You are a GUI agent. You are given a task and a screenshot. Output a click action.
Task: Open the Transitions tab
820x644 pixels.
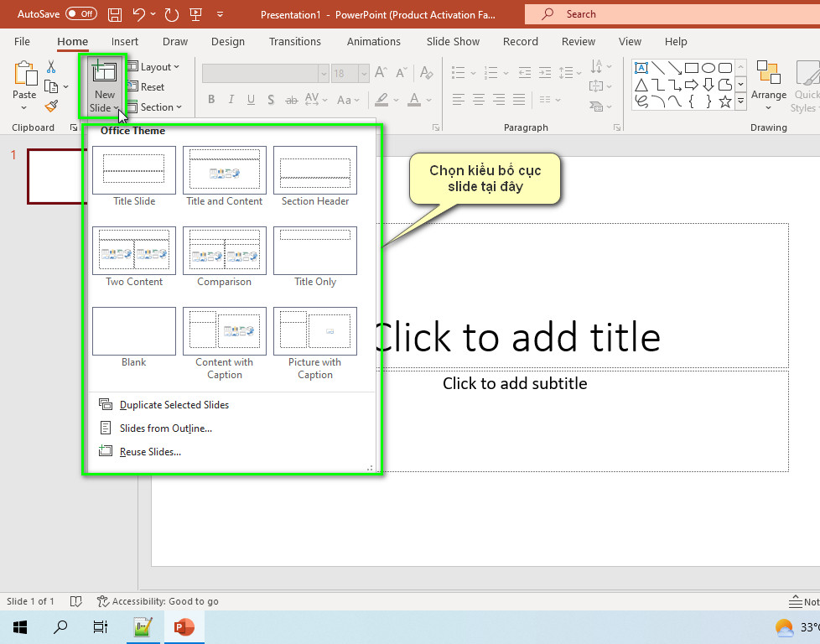coord(295,42)
